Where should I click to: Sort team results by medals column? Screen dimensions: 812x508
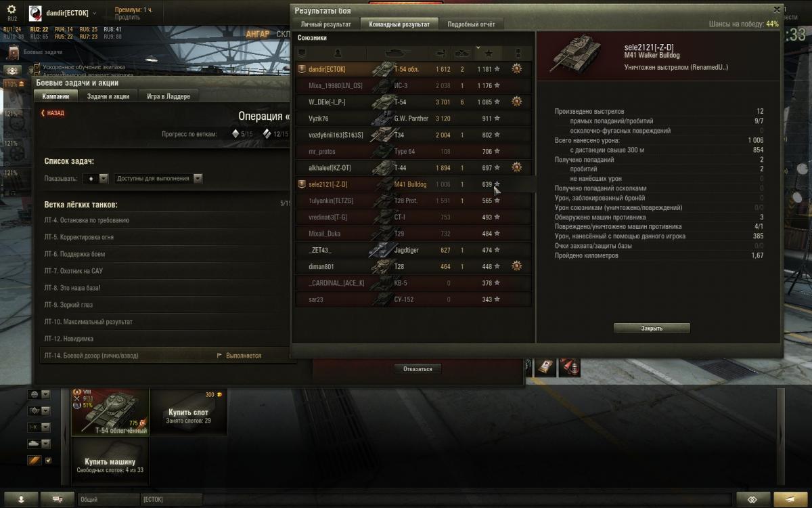click(x=518, y=52)
